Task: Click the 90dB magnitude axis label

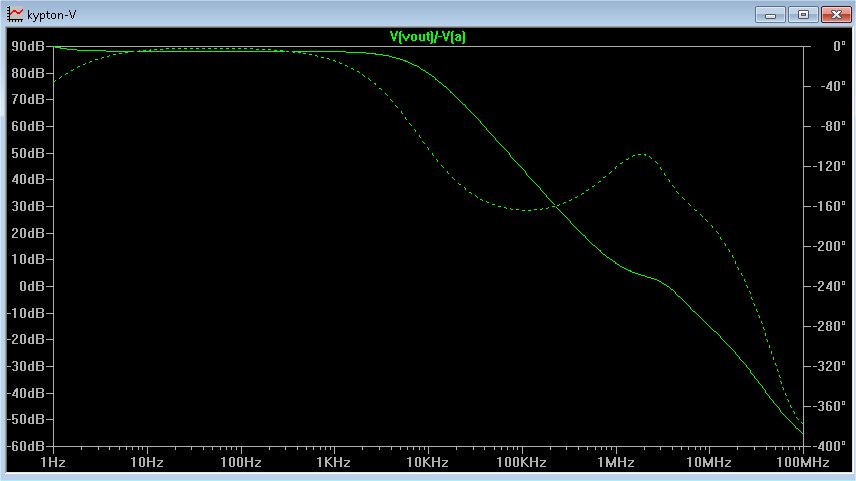Action: (28, 46)
